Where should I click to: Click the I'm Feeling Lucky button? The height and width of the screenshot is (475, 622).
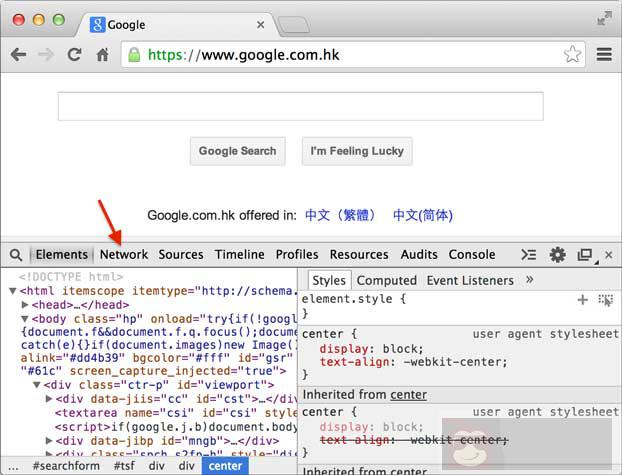357,151
